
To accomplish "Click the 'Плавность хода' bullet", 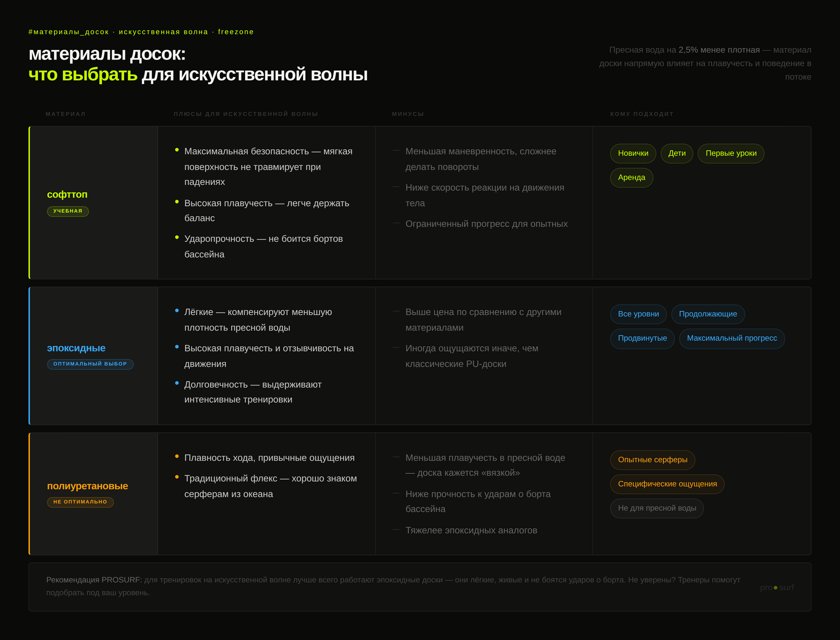I will (269, 458).
